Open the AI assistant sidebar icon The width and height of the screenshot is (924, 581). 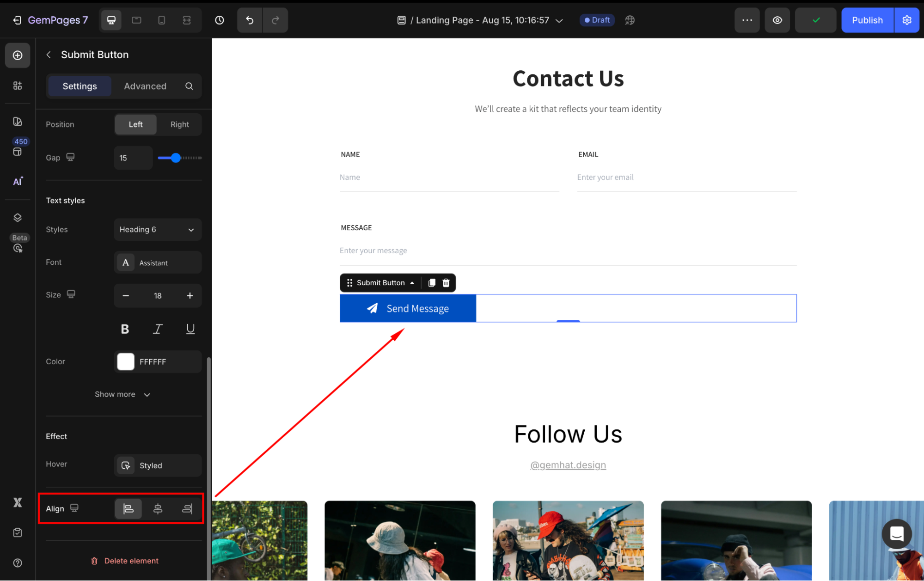[x=18, y=181]
